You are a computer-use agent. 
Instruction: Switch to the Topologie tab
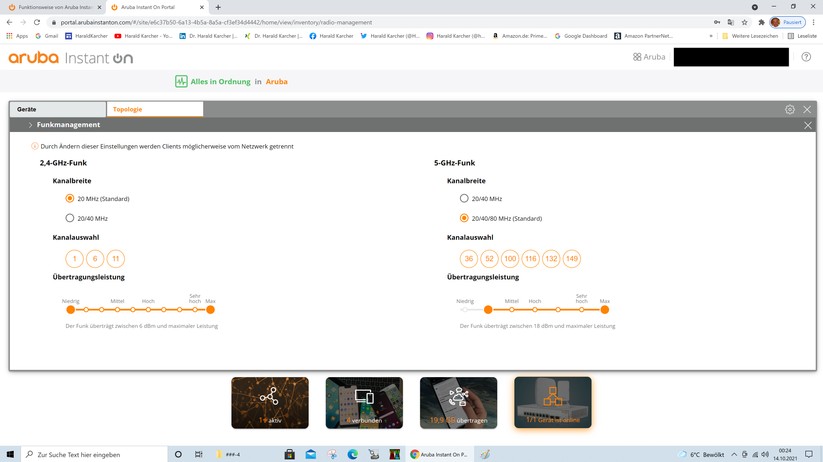(x=155, y=109)
